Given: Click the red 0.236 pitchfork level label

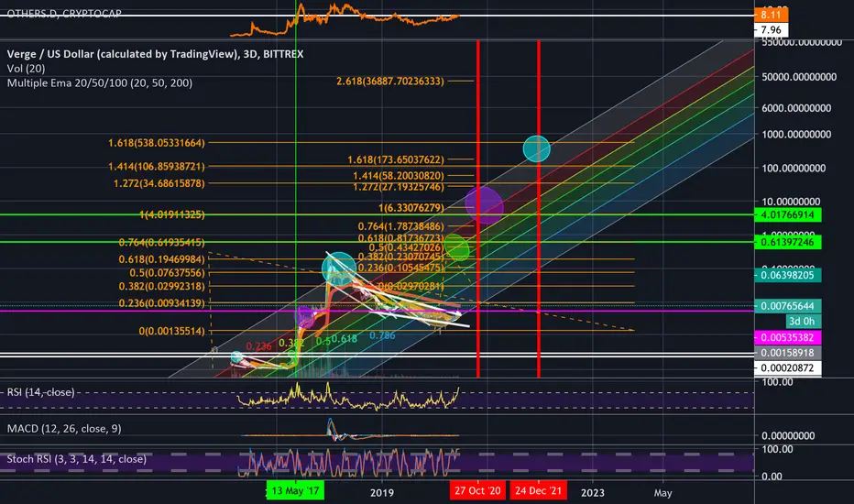Looking at the screenshot, I should click(x=258, y=346).
